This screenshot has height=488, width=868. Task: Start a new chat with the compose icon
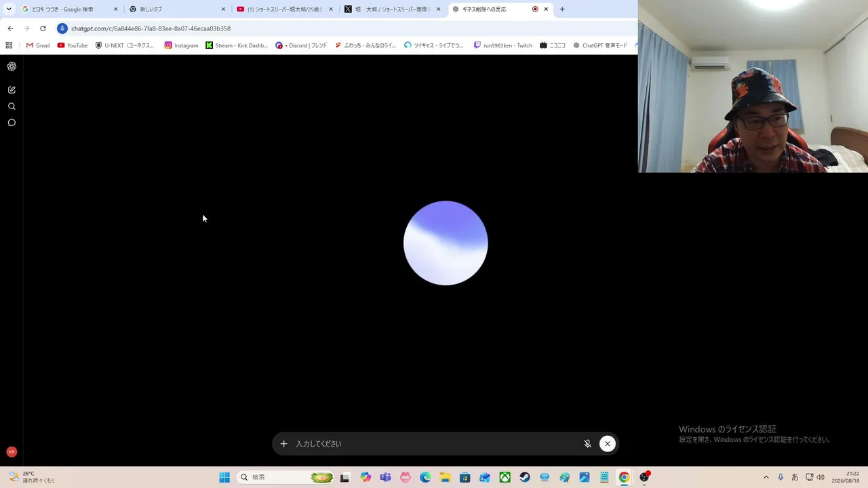pyautogui.click(x=12, y=89)
